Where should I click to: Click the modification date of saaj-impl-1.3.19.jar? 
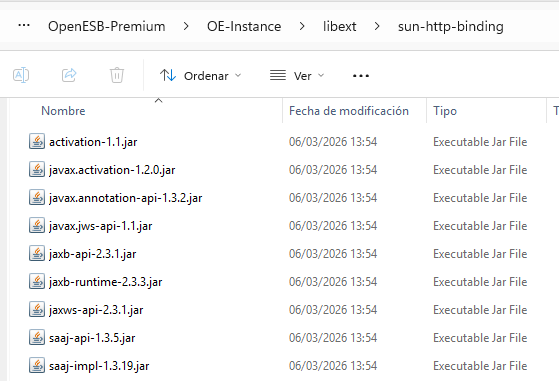coord(333,366)
